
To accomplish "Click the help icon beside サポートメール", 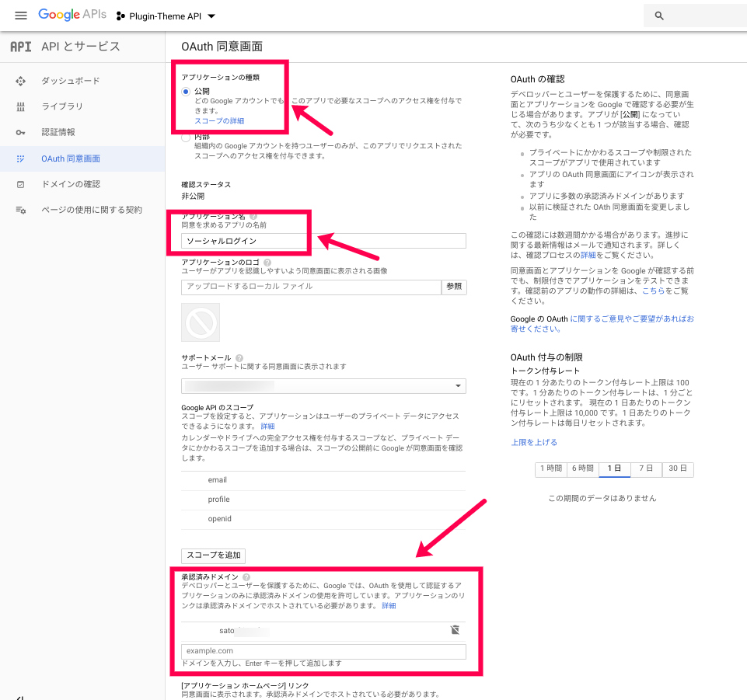I will [239, 358].
